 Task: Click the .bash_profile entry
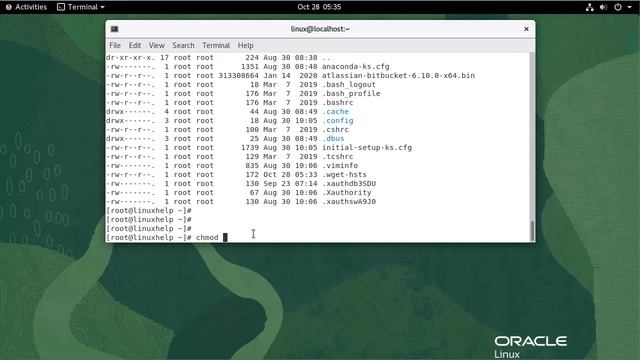pyautogui.click(x=351, y=93)
